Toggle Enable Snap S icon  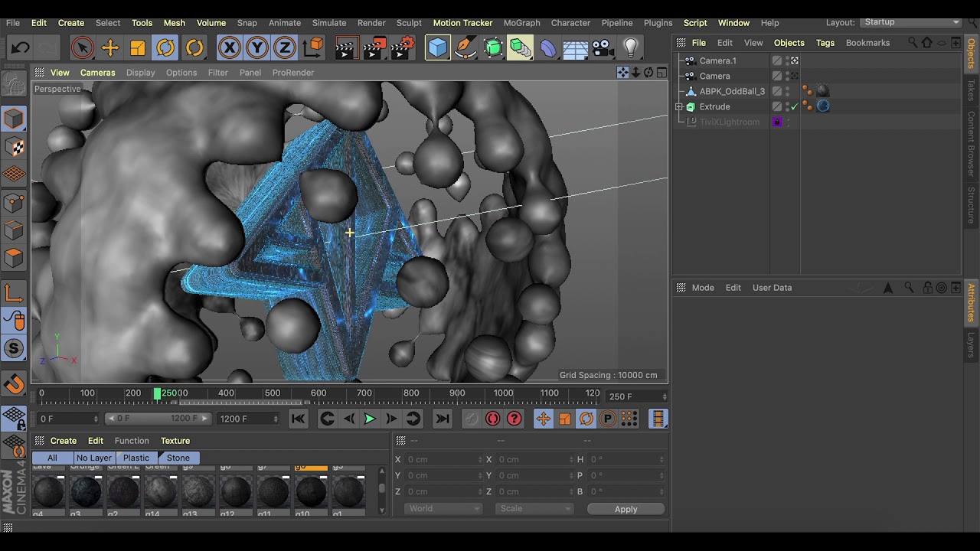[x=14, y=349]
